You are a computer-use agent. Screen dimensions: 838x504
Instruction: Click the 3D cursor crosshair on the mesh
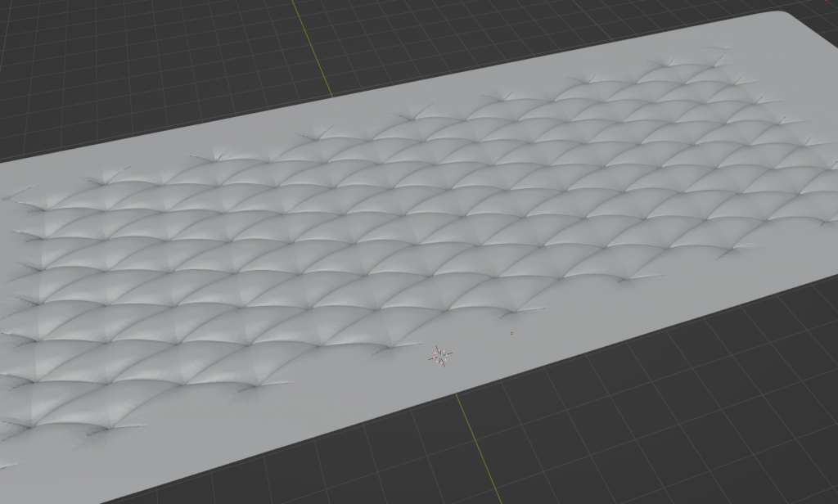tap(440, 354)
